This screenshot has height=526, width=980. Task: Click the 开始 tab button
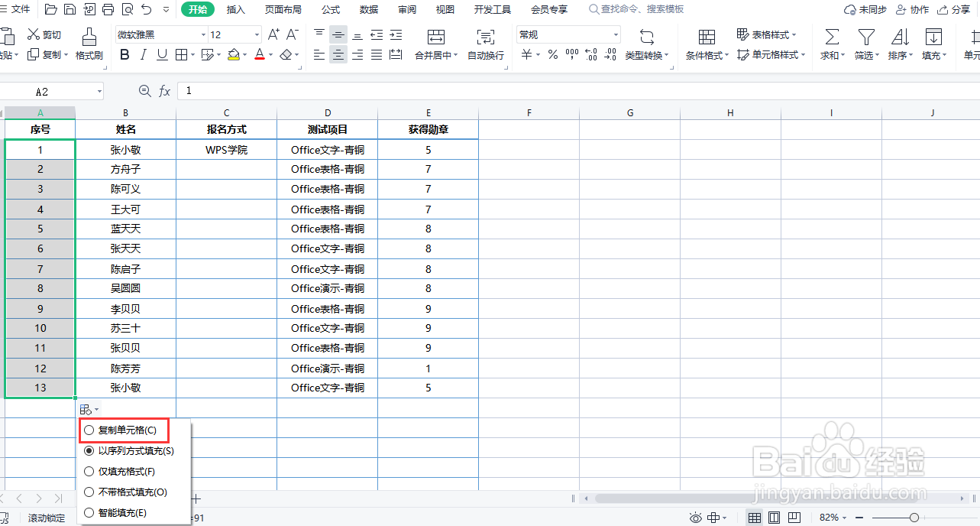(x=198, y=9)
